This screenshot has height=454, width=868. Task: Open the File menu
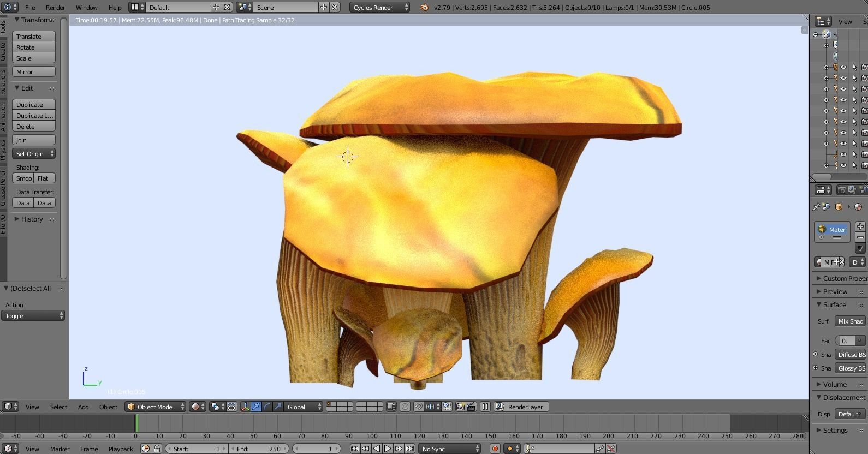(x=30, y=7)
